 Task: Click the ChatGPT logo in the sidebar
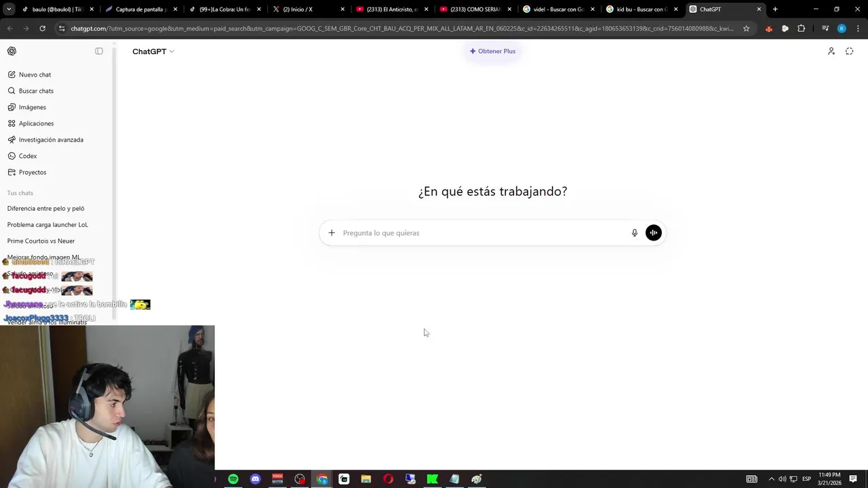(12, 52)
